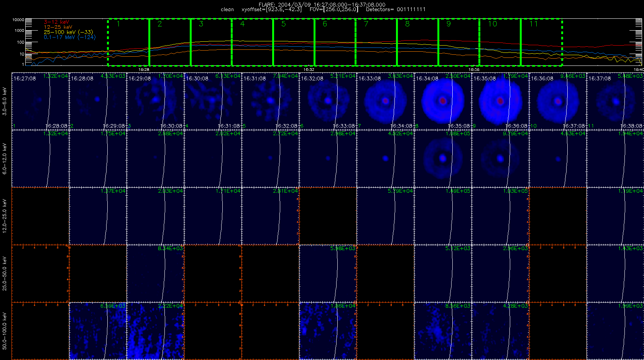Open the 3-6 keV image starting 16:36:08
Screen dimensions: 644x360
coord(558,101)
